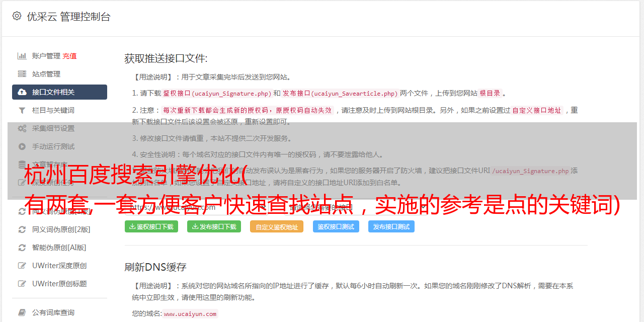Screen dimensions: 644x322
Task: Click the gear icon beside 优采云 管理控制台
Action: coord(17,16)
